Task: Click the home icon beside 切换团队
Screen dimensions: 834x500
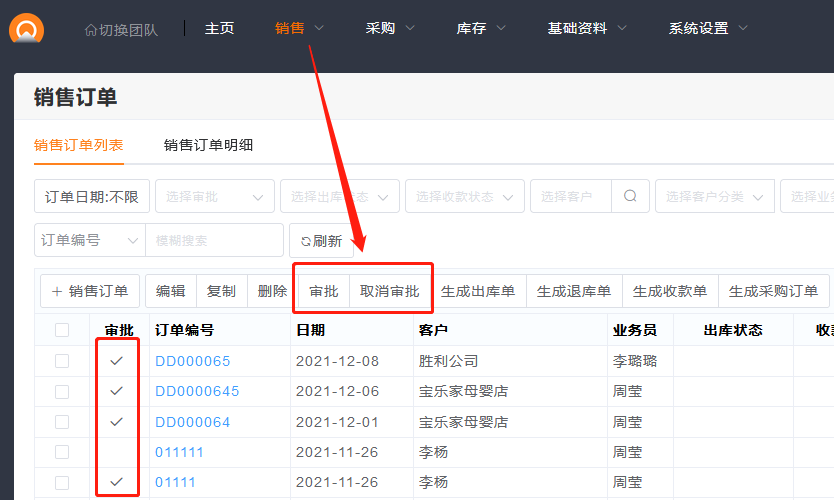Action: click(91, 30)
